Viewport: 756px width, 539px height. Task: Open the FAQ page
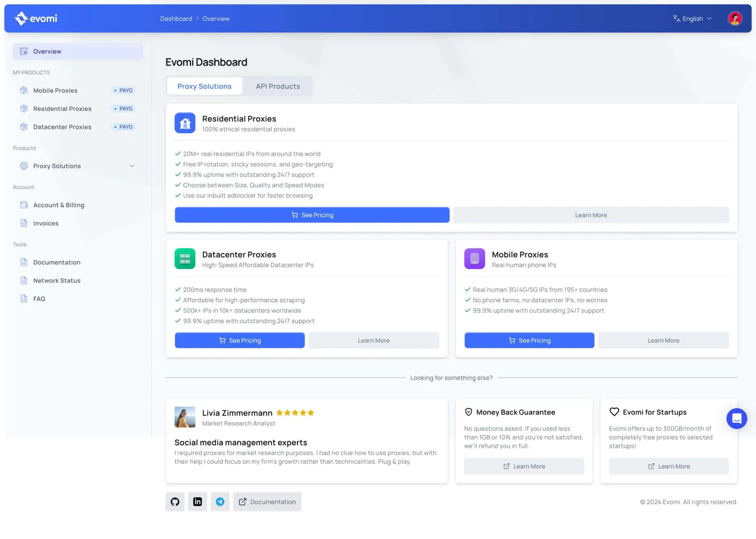78,299
